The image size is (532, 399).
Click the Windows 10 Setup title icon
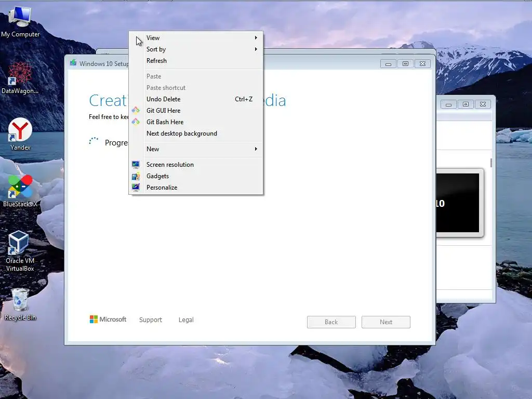coord(73,63)
